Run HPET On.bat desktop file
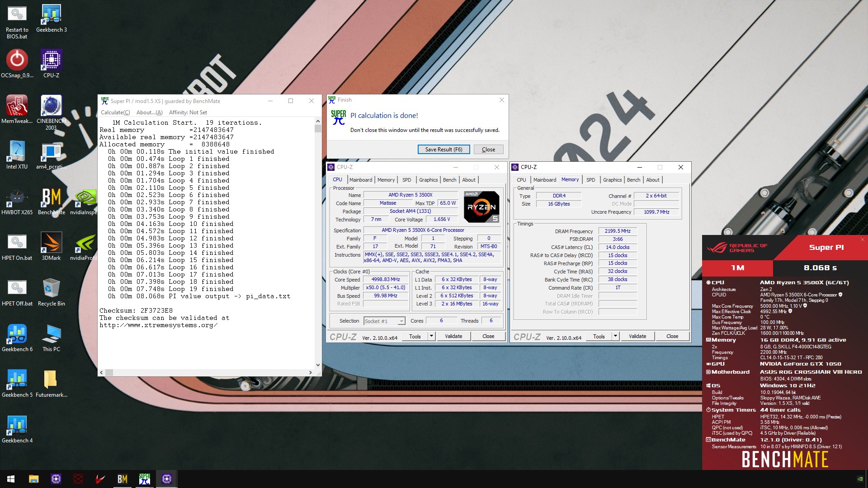This screenshot has width=868, height=488. click(x=17, y=247)
